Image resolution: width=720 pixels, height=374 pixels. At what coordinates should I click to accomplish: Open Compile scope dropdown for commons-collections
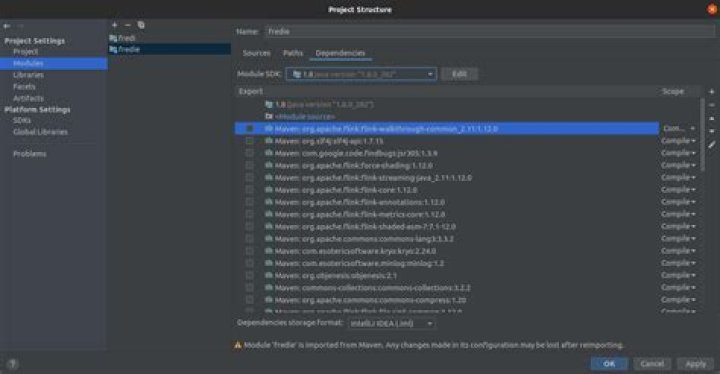tap(679, 288)
